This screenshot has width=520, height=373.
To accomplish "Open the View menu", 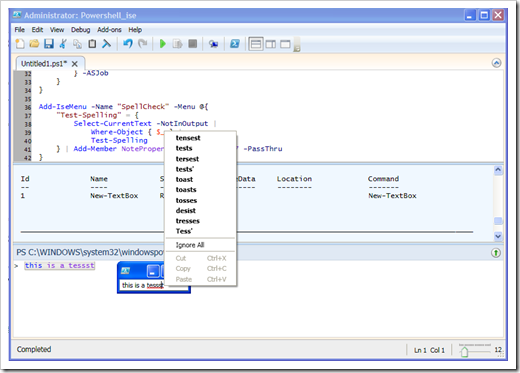I will click(57, 30).
